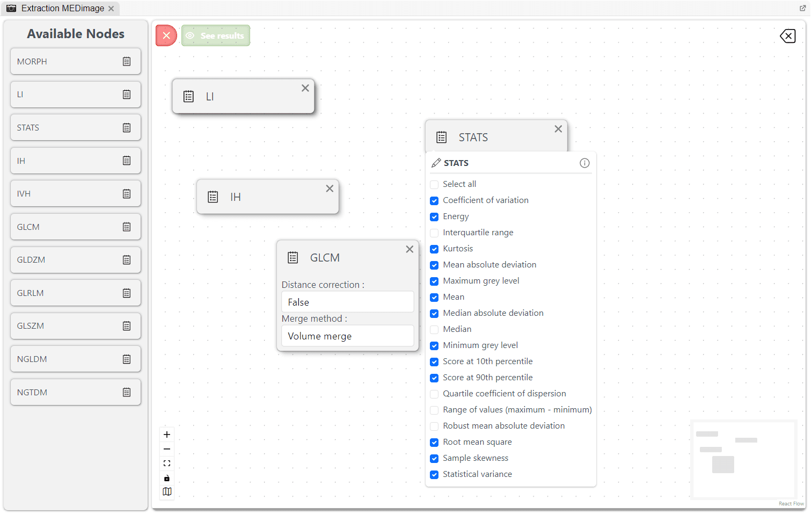
Task: Open the Distance correction dropdown
Action: pyautogui.click(x=347, y=301)
